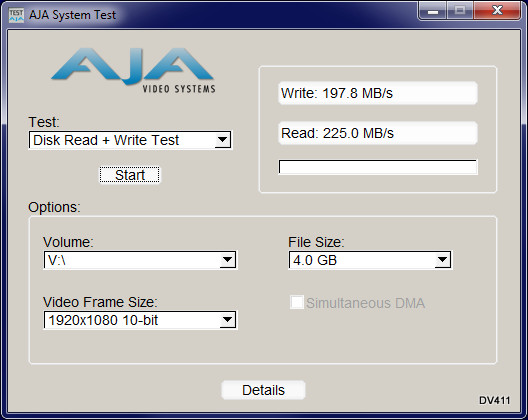Viewport: 528px width, 420px height.
Task: Click the Volume dropdown arrow icon
Action: click(228, 260)
